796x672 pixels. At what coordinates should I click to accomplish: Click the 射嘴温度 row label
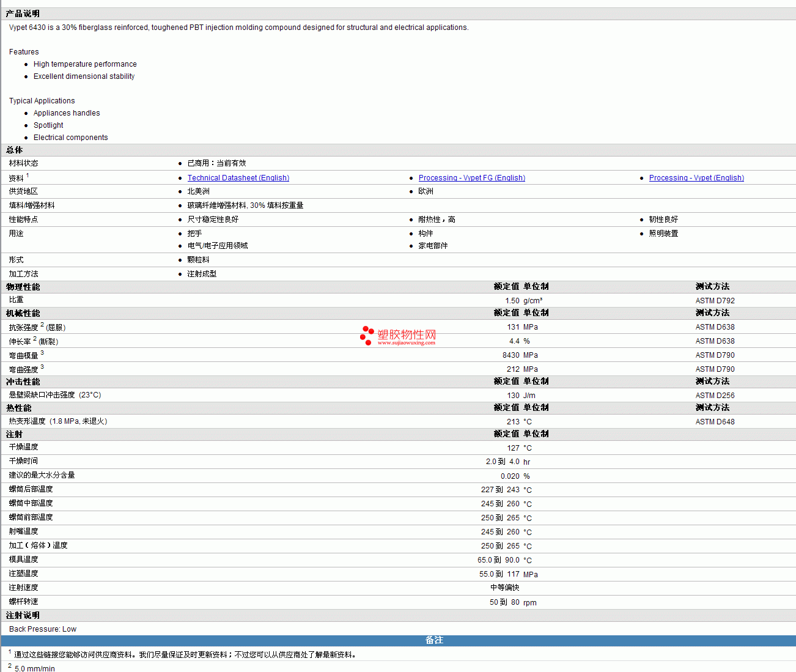tap(23, 531)
